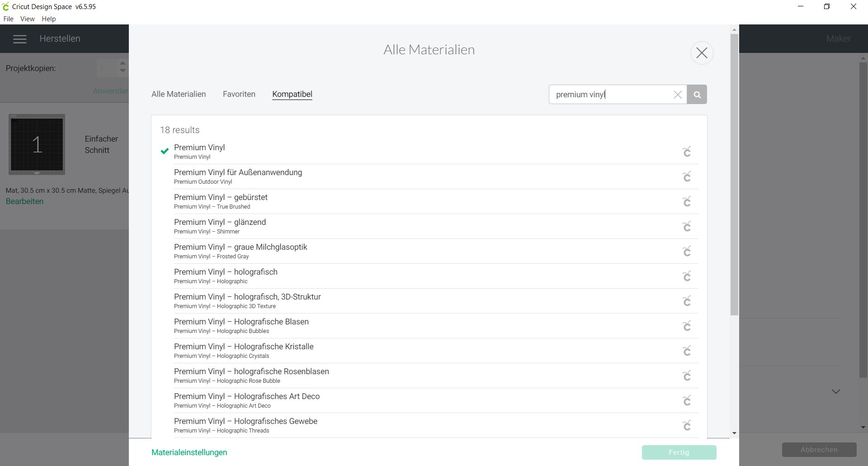The width and height of the screenshot is (868, 466).
Task: Click Cricut icon on Premium Vinyl – holografisch row
Action: coord(687,276)
